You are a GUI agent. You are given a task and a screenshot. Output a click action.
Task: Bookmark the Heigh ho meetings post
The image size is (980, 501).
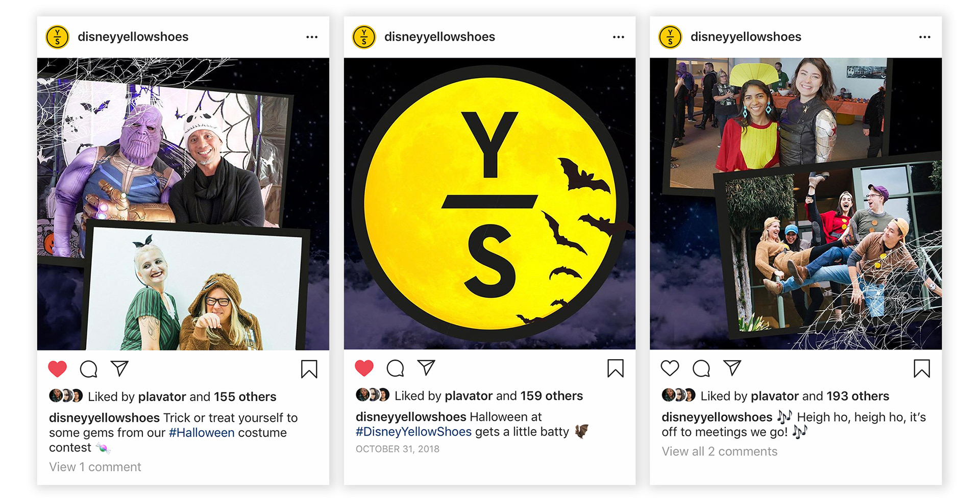[x=922, y=368]
